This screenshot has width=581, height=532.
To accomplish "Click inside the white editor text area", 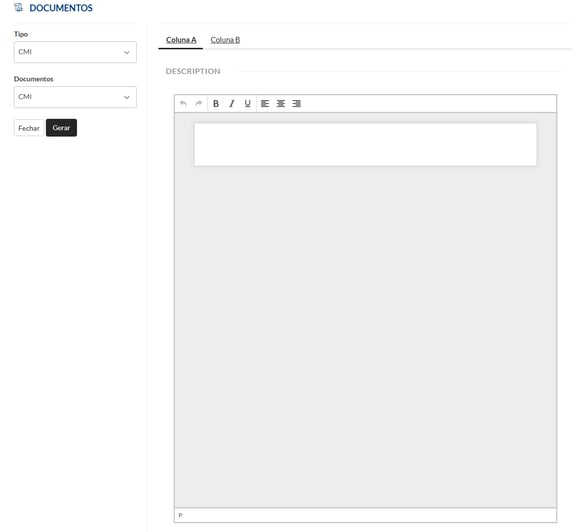I will point(365,144).
